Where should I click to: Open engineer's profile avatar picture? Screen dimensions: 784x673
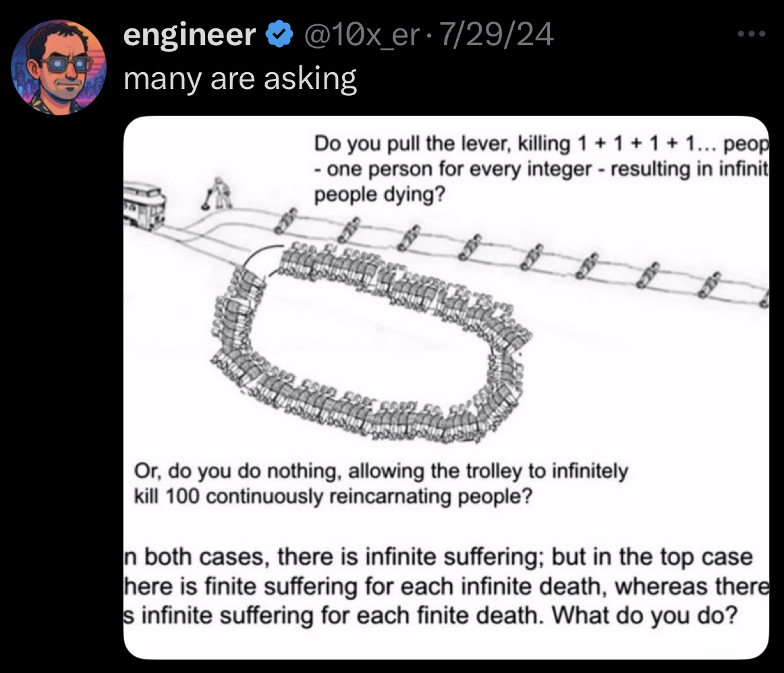[x=60, y=65]
